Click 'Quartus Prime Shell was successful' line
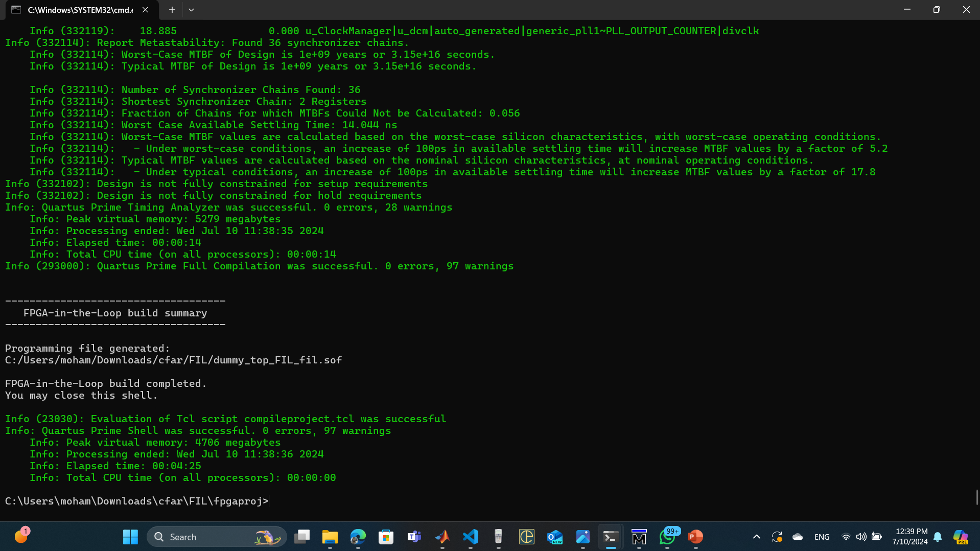Viewport: 980px width, 551px height. 198,430
